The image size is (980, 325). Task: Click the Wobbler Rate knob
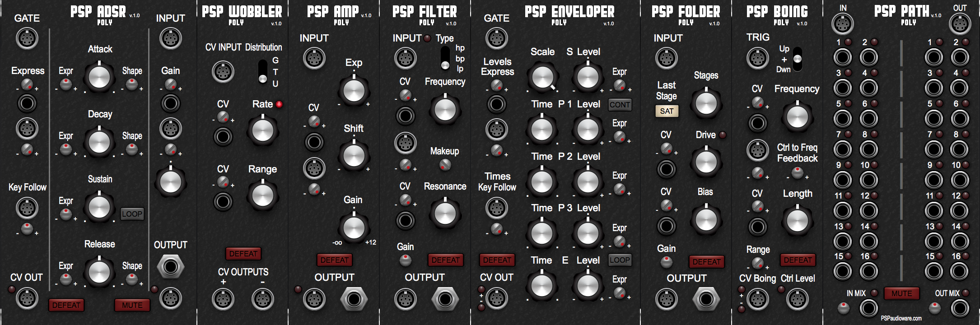(263, 130)
